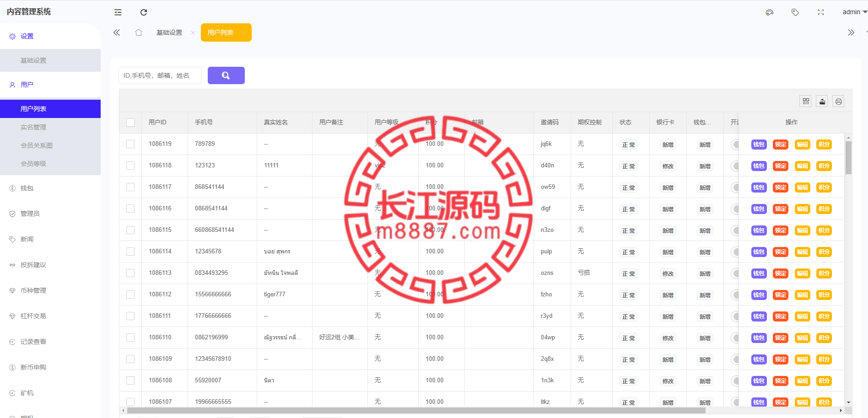Image resolution: width=868 pixels, height=418 pixels.
Task: Click 积分 button for user 1086116
Action: point(824,209)
